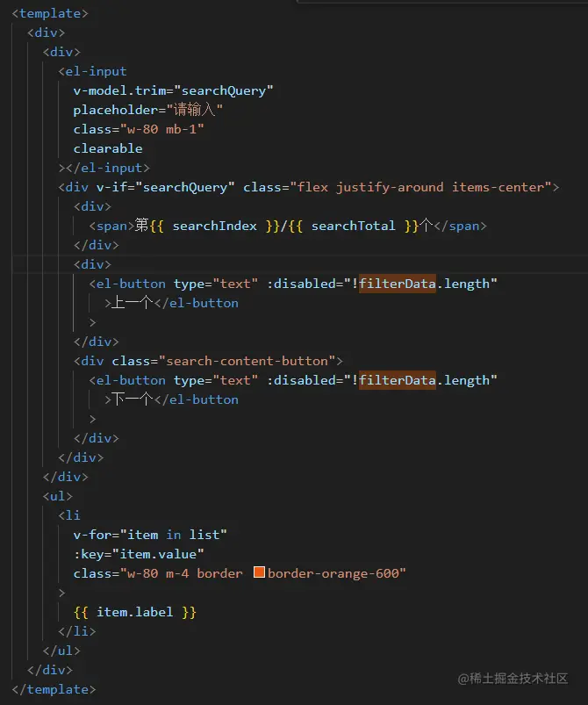Click the opening <li tag
Image resolution: width=588 pixels, height=705 pixels.
(69, 515)
